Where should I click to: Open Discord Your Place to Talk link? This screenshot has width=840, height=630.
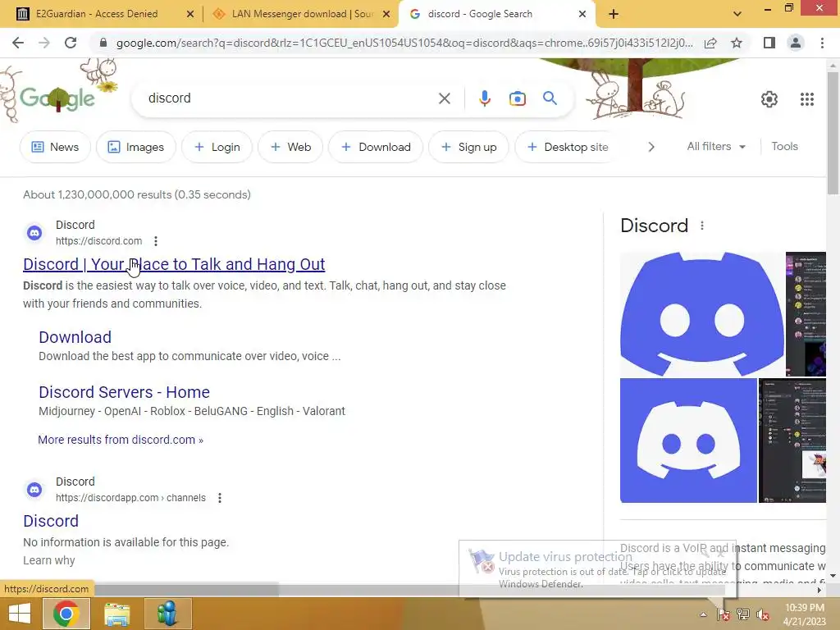(x=174, y=264)
